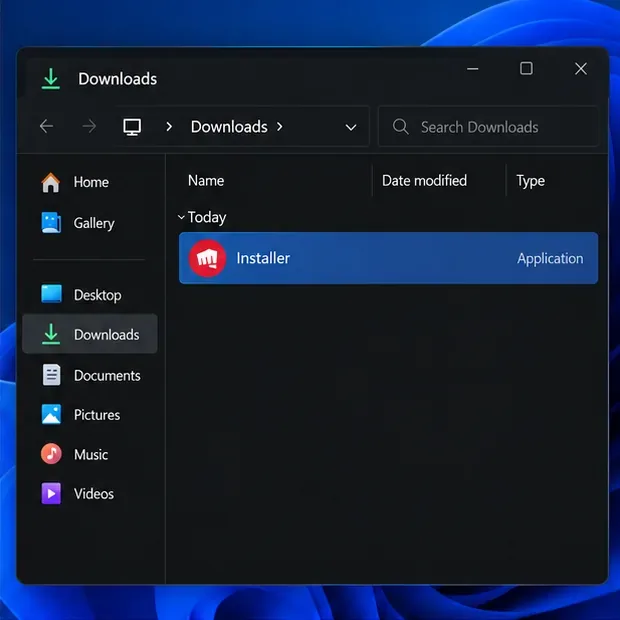Click the Riot Games Installer icon
The height and width of the screenshot is (620, 620).
(207, 258)
